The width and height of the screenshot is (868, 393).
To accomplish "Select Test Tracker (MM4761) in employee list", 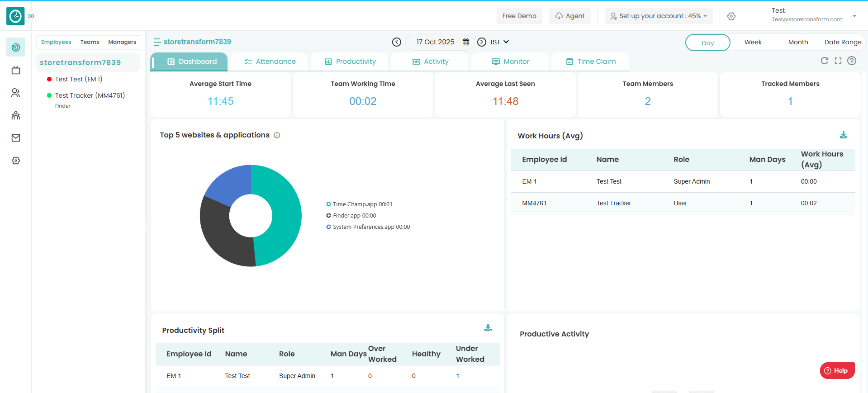I will coord(90,95).
